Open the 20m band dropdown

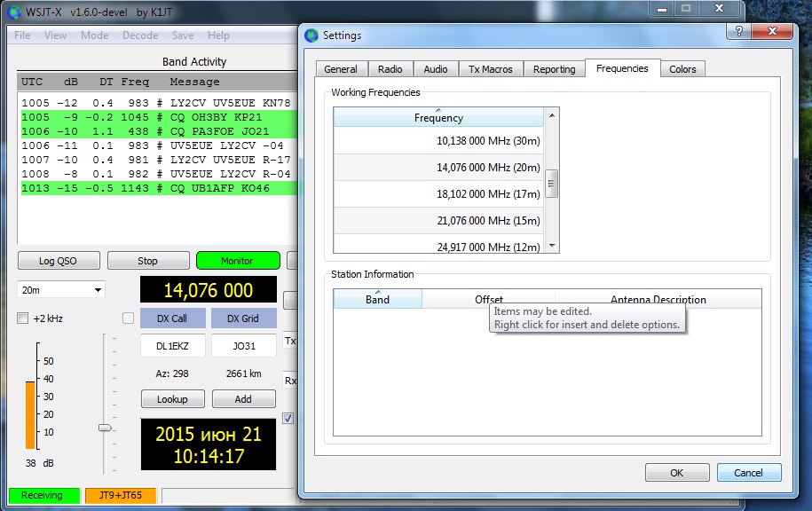point(60,290)
